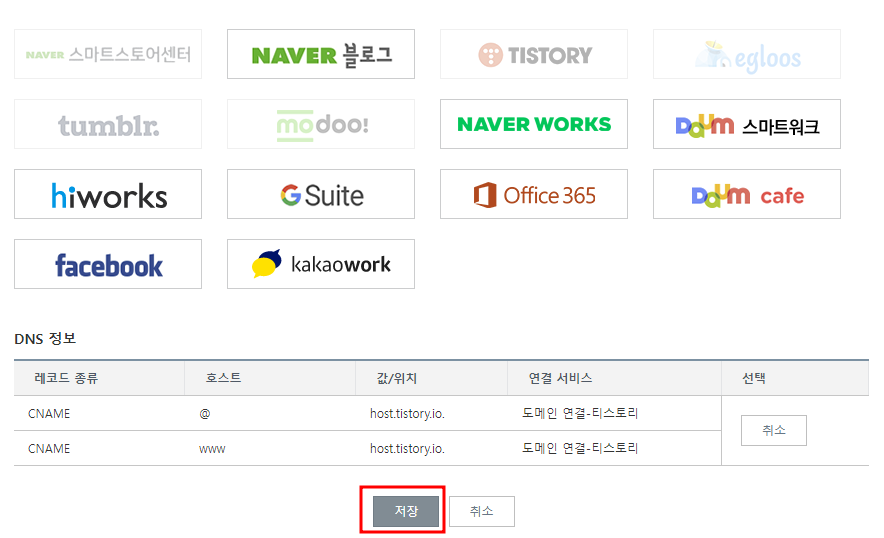Click the bottom 취소 button beside 저장
Viewport: 884px width, 538px height.
(x=482, y=511)
